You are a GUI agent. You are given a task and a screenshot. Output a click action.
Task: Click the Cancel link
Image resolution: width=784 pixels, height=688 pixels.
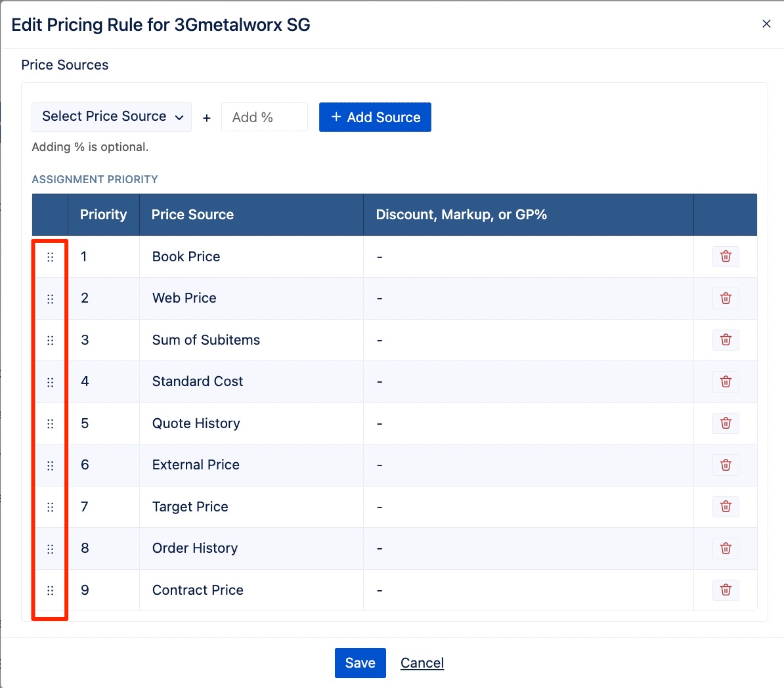[422, 663]
